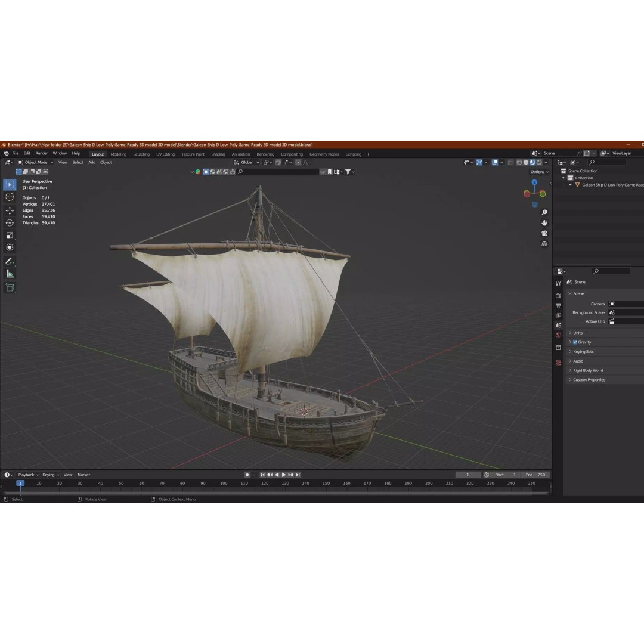Click the auto keying record button
The image size is (644, 644).
click(x=247, y=475)
